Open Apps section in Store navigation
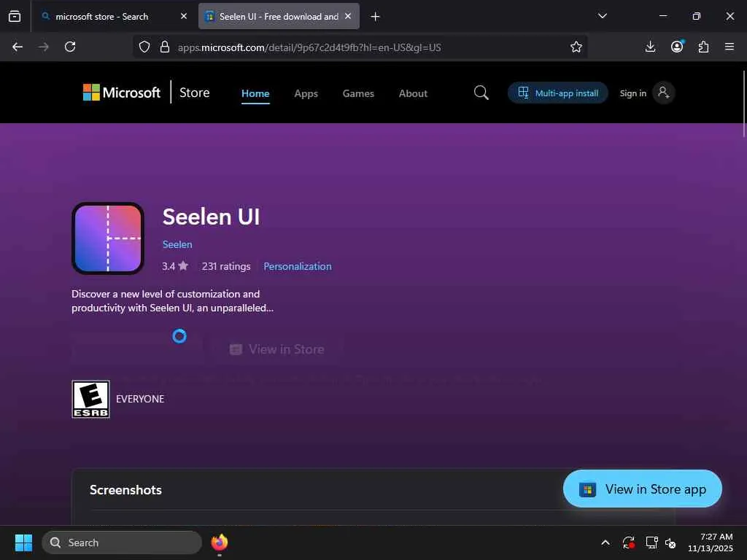Image resolution: width=747 pixels, height=560 pixels. click(306, 93)
